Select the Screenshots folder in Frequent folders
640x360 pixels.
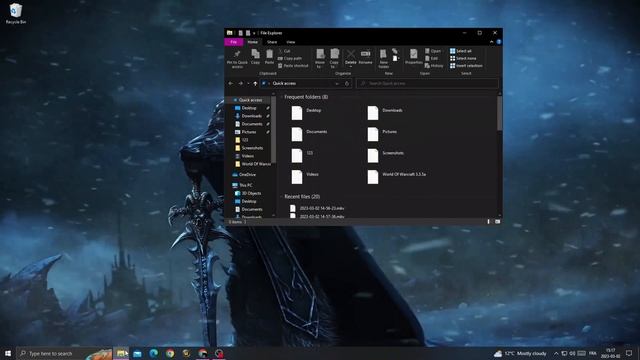[385, 156]
